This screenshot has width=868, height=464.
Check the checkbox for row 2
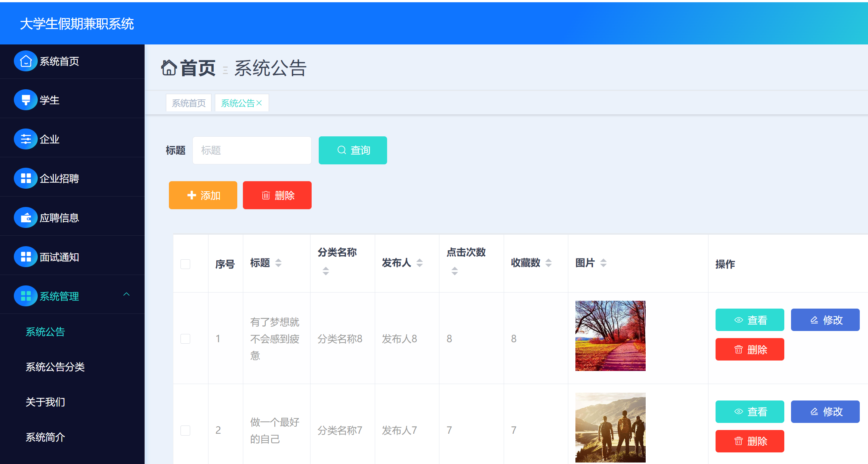(185, 430)
